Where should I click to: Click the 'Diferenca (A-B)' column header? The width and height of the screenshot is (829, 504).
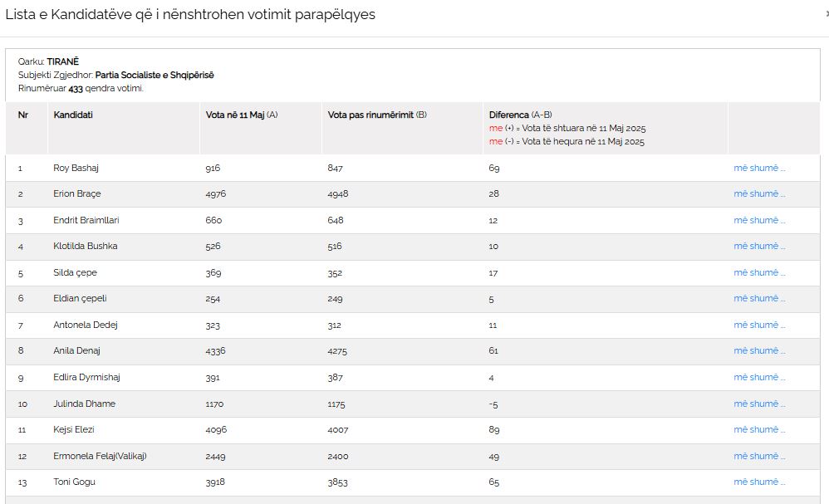point(520,115)
